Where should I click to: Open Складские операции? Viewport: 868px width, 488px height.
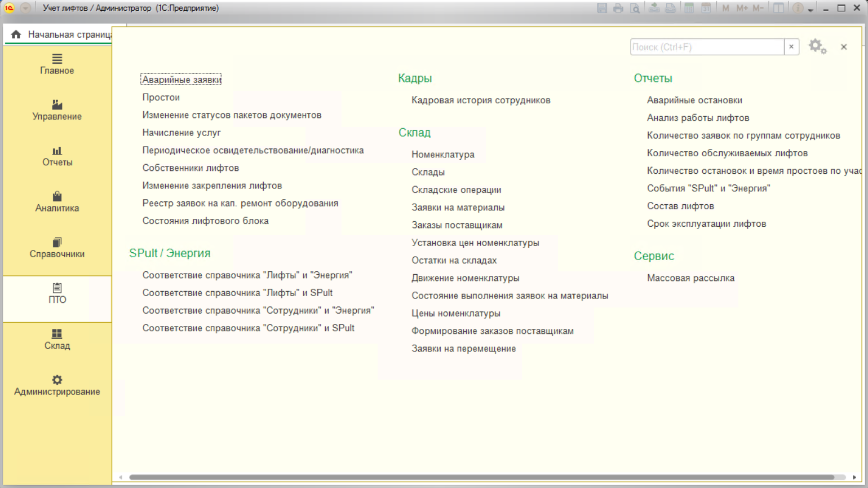(x=456, y=190)
